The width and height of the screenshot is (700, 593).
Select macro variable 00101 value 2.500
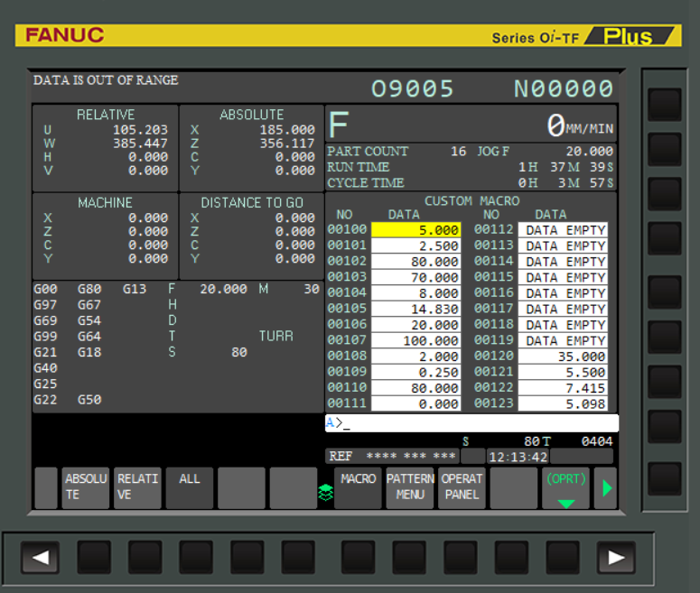click(416, 246)
